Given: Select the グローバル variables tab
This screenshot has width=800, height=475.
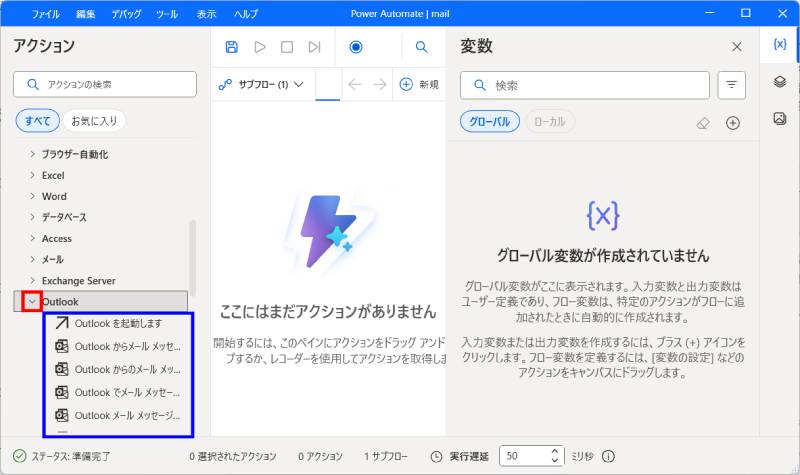Looking at the screenshot, I should pos(490,122).
